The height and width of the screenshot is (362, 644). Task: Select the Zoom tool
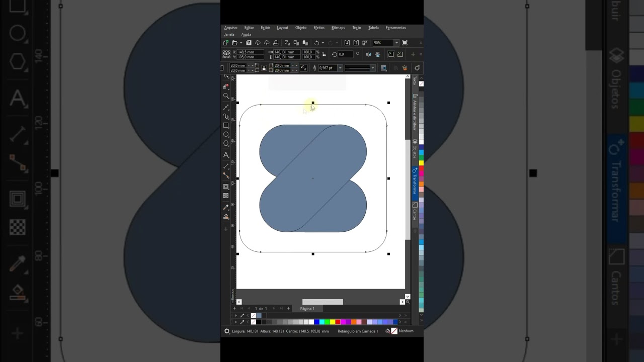(226, 96)
